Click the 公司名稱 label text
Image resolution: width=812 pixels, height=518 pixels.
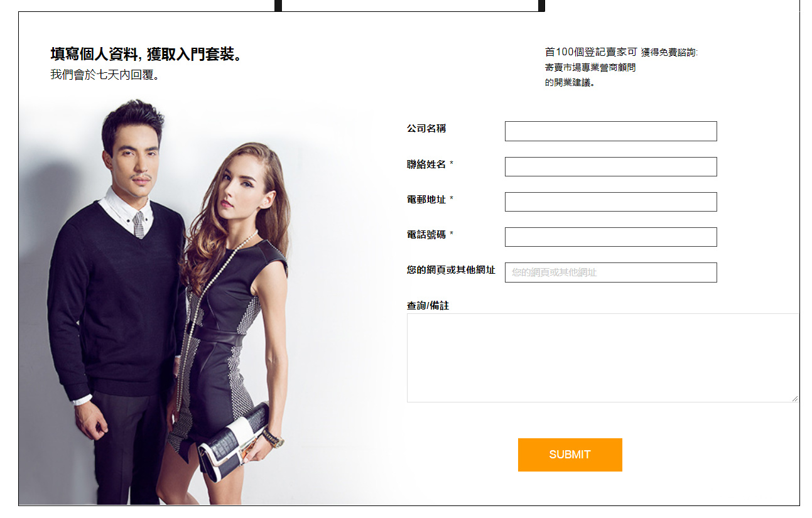tap(426, 129)
